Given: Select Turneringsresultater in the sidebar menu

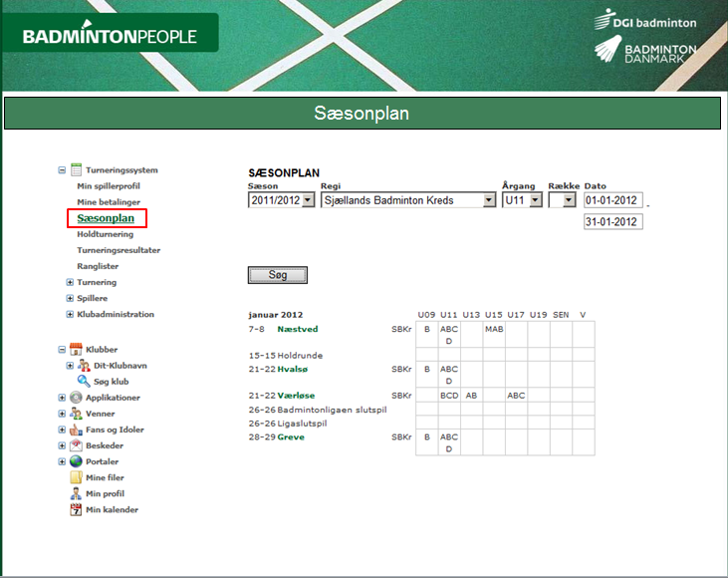Looking at the screenshot, I should (x=119, y=250).
